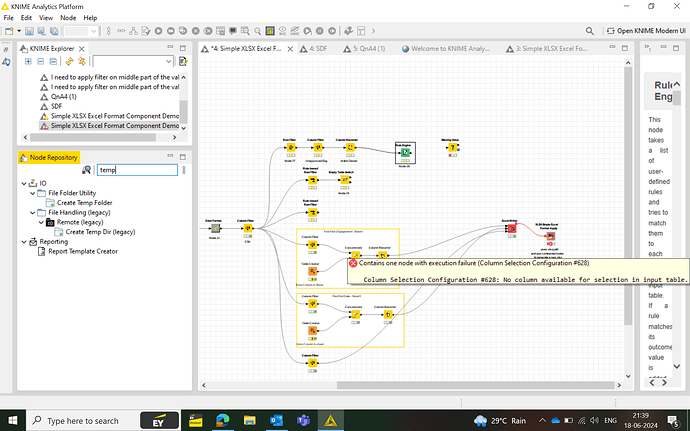Screen dimensions: 690x431
Task: Open the View menu
Action: coord(46,18)
